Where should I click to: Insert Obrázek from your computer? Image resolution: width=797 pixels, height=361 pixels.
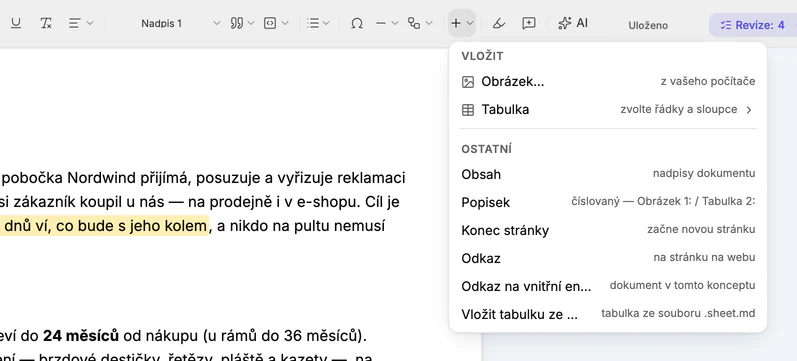click(608, 82)
